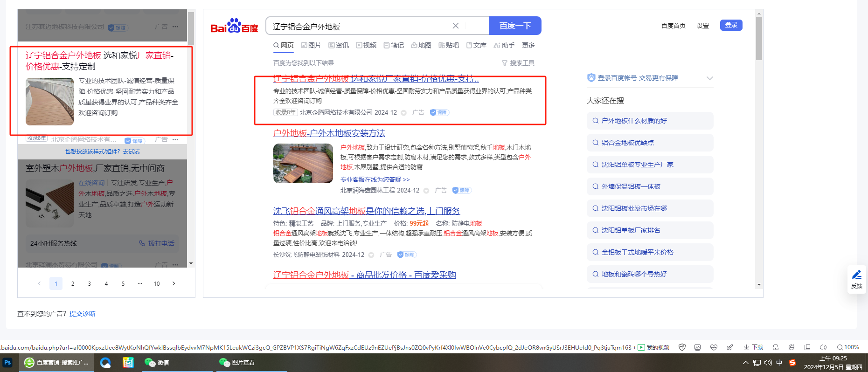
Task: Click 专业客服在线为您答疑 link
Action: click(375, 179)
